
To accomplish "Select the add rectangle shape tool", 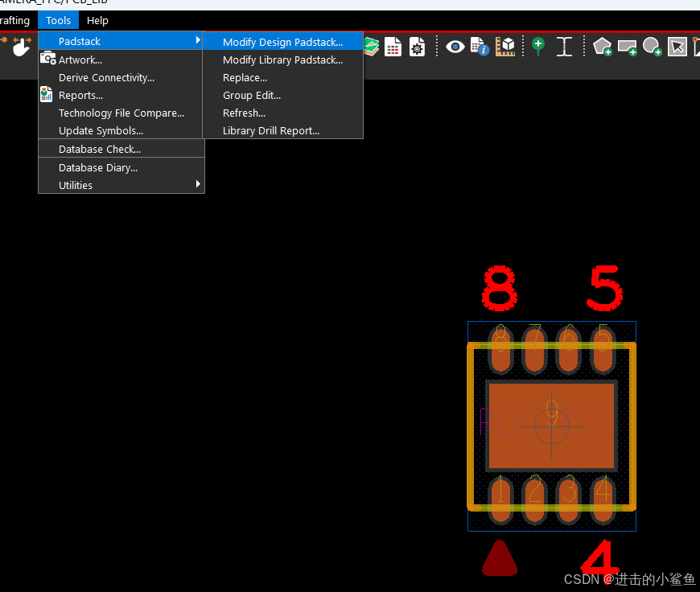I will [x=628, y=47].
